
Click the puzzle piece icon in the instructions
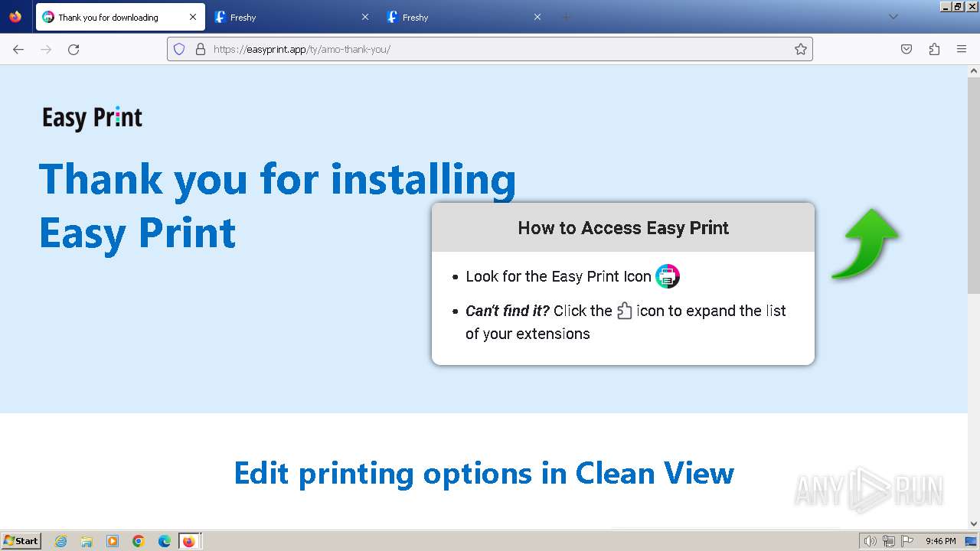coord(625,311)
